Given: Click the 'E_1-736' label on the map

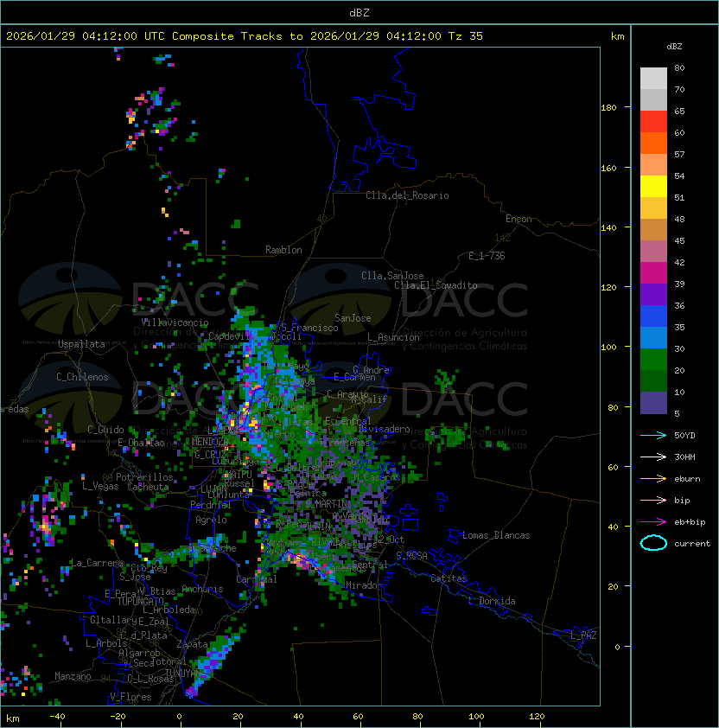Looking at the screenshot, I should pos(487,256).
